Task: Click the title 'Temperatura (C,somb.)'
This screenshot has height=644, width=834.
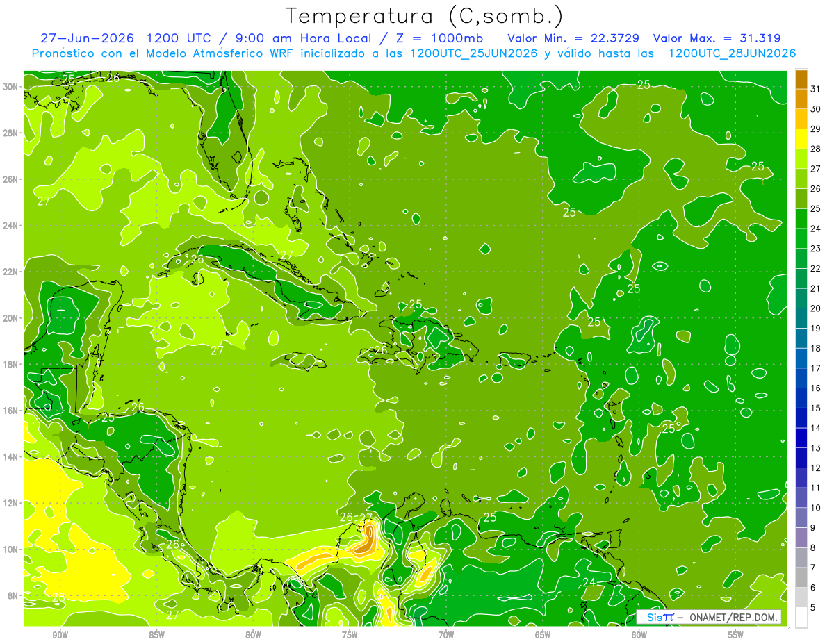Action: 424,16
